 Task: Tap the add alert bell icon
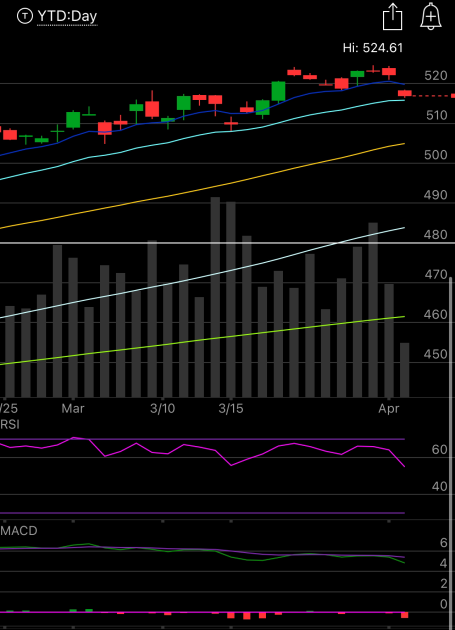(430, 16)
